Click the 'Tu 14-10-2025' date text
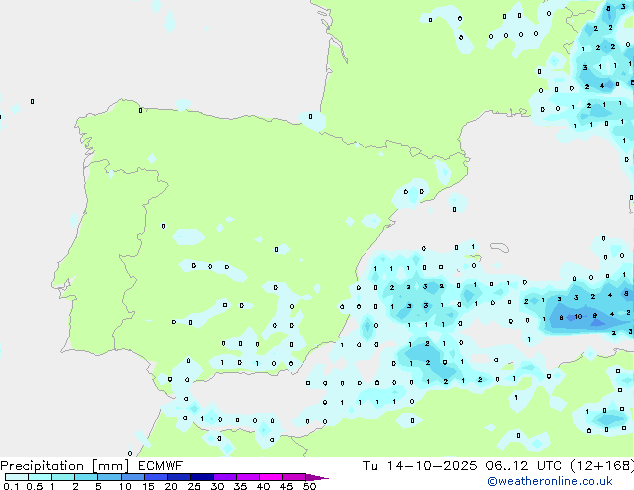This screenshot has width=634, height=490. click(x=419, y=466)
